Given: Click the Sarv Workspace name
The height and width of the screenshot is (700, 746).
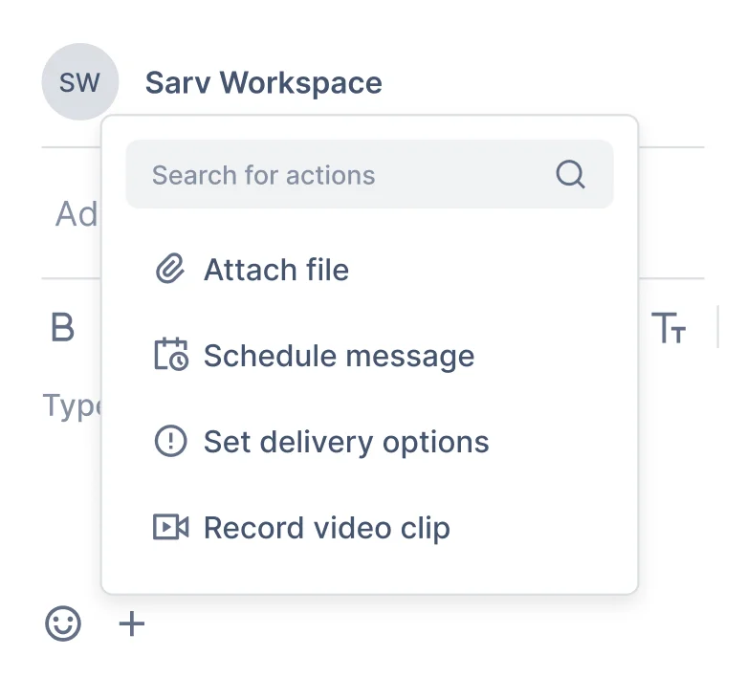Looking at the screenshot, I should click(x=264, y=83).
